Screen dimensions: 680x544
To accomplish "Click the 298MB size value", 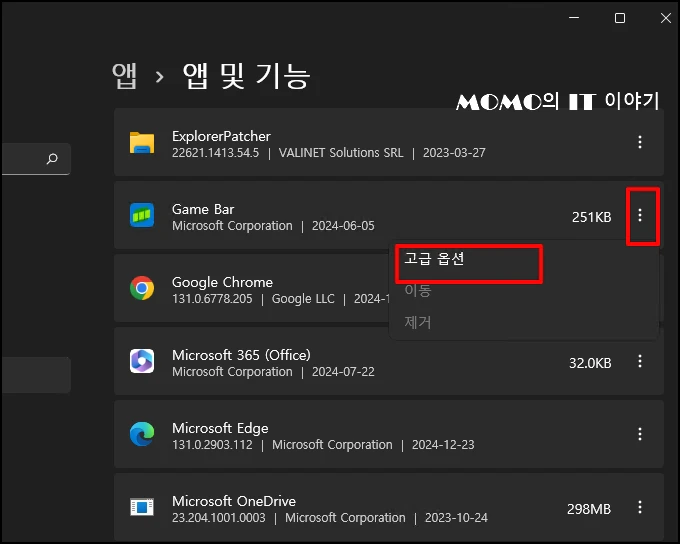I will tap(589, 509).
